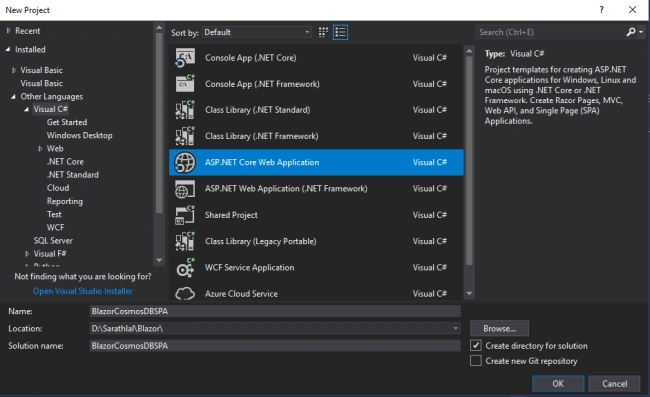The width and height of the screenshot is (650, 397).
Task: Select Windows Desktop category
Action: pyautogui.click(x=80, y=136)
